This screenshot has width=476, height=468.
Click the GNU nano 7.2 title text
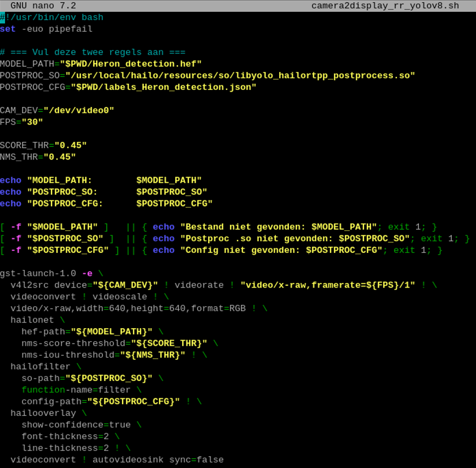(43, 6)
